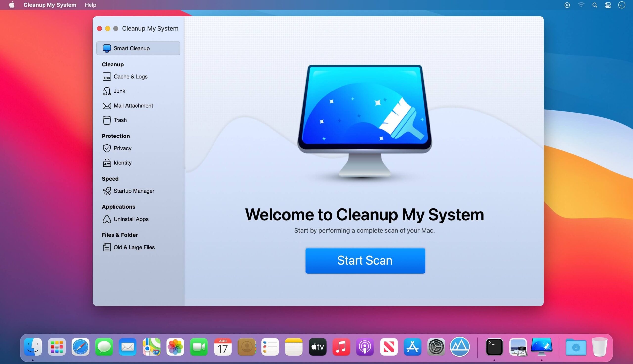Open Finder from the Dock
Screen dimensions: 633x364
[x=33, y=347]
